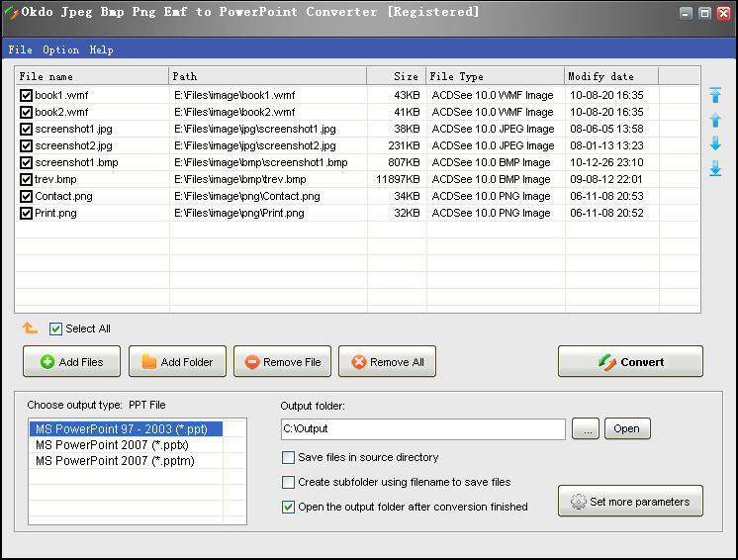Image resolution: width=738 pixels, height=560 pixels.
Task: Enable Save files in source directory
Action: point(288,457)
